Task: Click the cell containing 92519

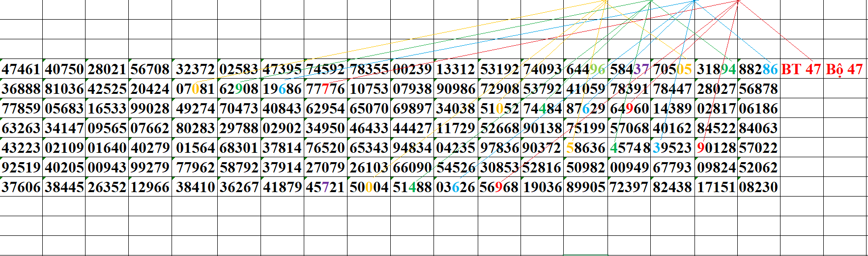Action: (21, 168)
